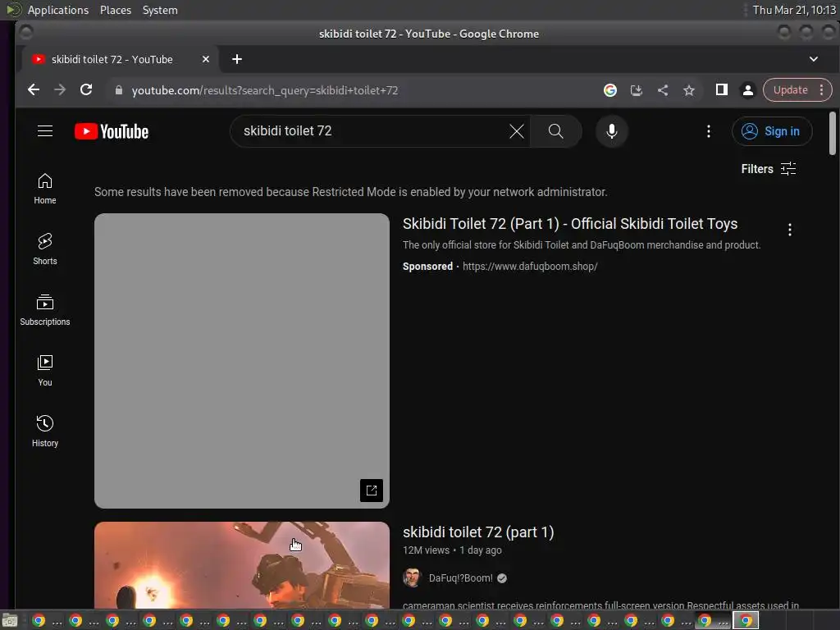This screenshot has width=840, height=630.
Task: Open the Applications menu
Action: pyautogui.click(x=58, y=10)
